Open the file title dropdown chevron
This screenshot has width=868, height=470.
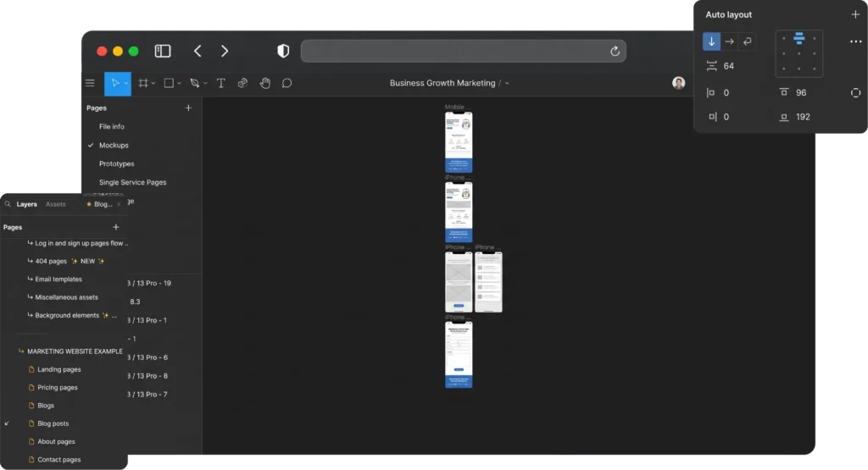507,84
